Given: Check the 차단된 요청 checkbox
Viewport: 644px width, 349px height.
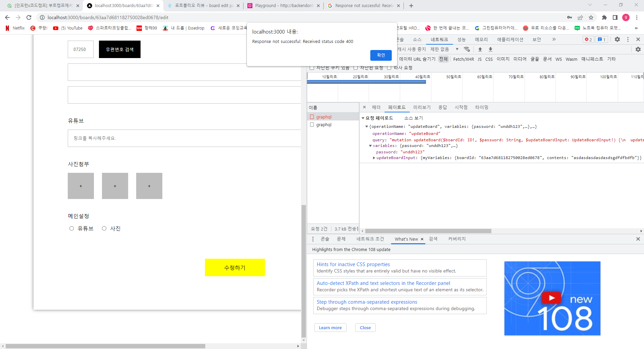Looking at the screenshot, I should point(356,68).
